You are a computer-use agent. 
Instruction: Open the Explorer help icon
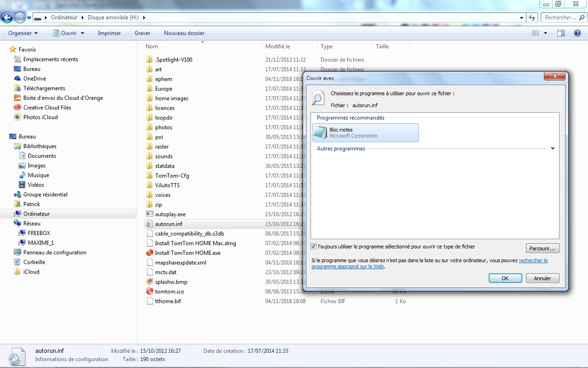point(577,33)
